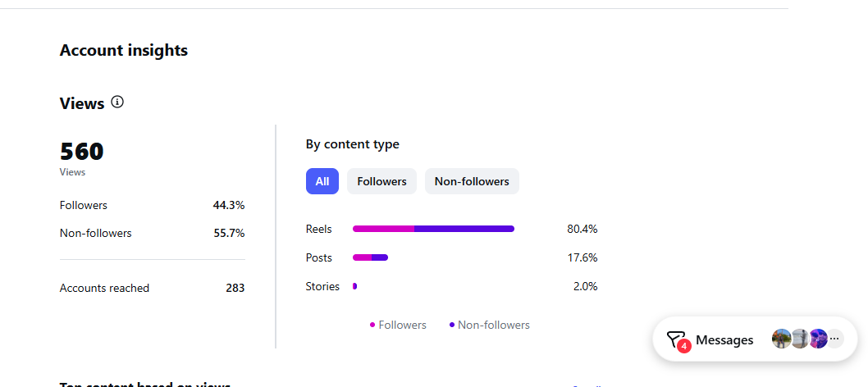Click the Posts progress bar
The height and width of the screenshot is (387, 868).
(370, 257)
